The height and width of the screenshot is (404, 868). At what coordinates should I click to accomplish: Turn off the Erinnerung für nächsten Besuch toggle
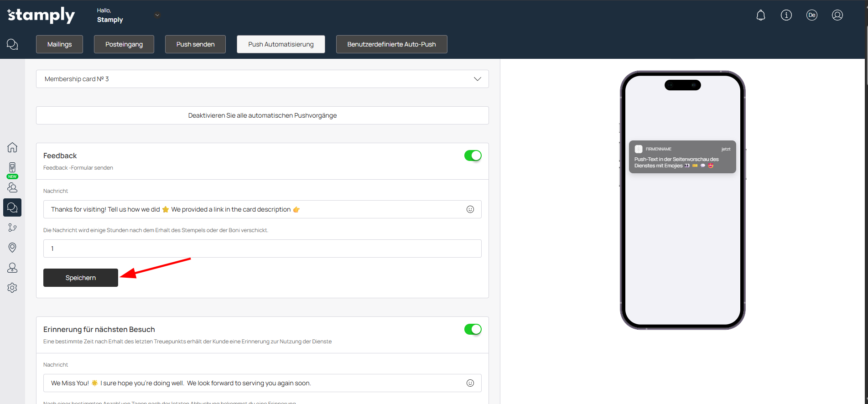point(473,329)
